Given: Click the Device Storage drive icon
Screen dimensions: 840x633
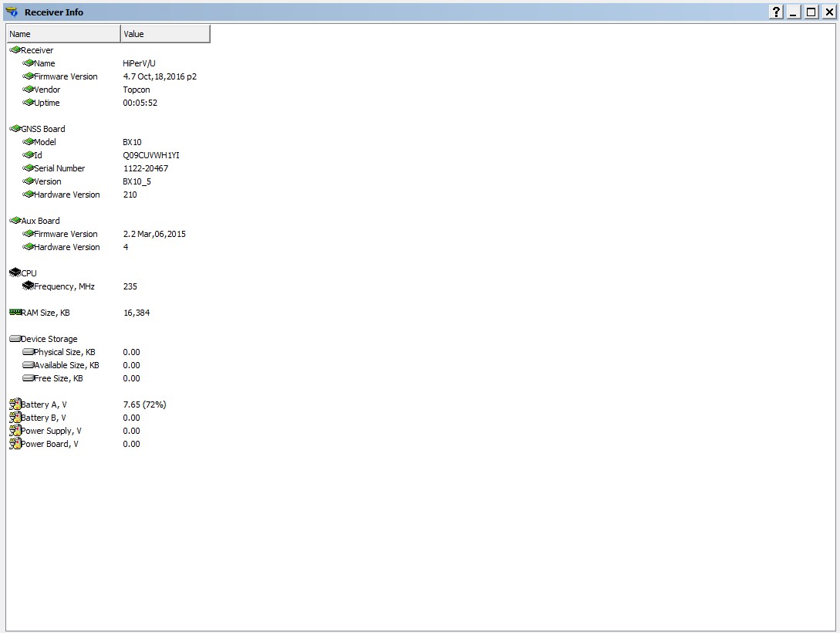Looking at the screenshot, I should 15,339.
